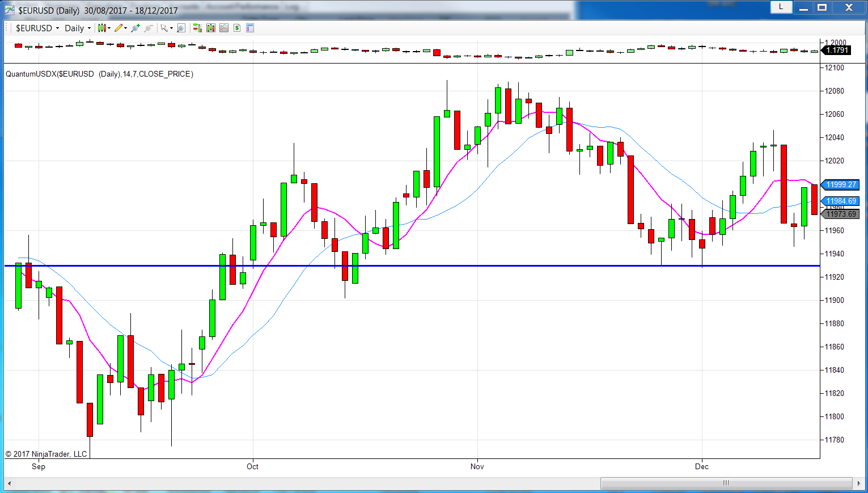Open the candlestick bar type dropdown
The width and height of the screenshot is (868, 493).
104,28
